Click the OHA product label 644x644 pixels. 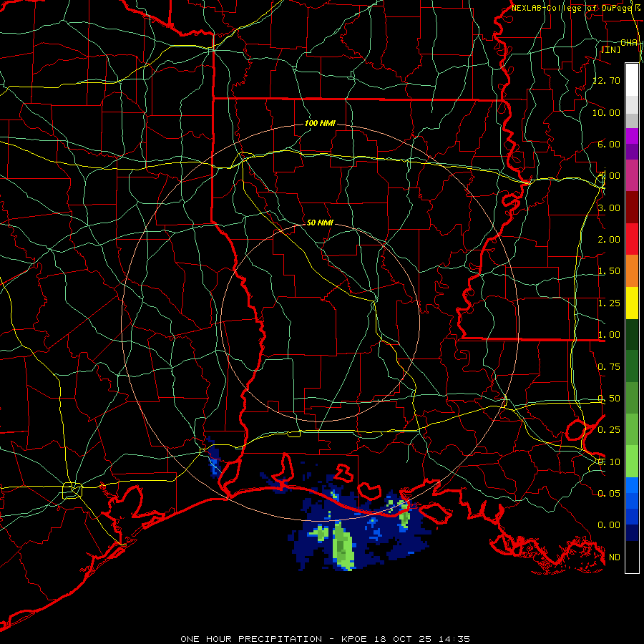click(629, 43)
